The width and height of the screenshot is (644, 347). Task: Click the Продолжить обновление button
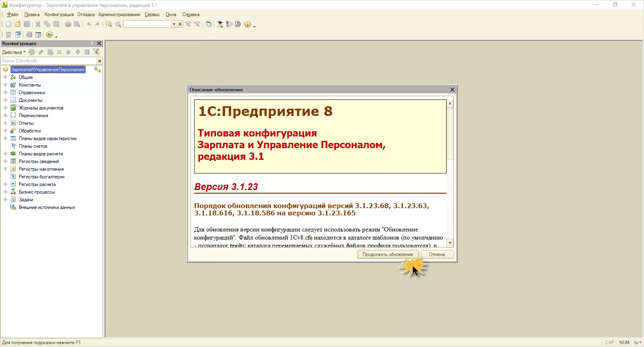click(388, 254)
